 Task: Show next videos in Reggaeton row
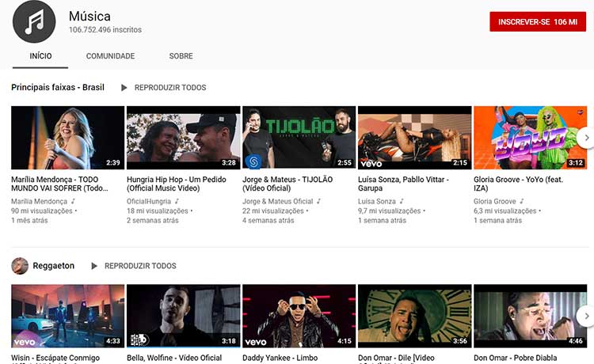[586, 316]
